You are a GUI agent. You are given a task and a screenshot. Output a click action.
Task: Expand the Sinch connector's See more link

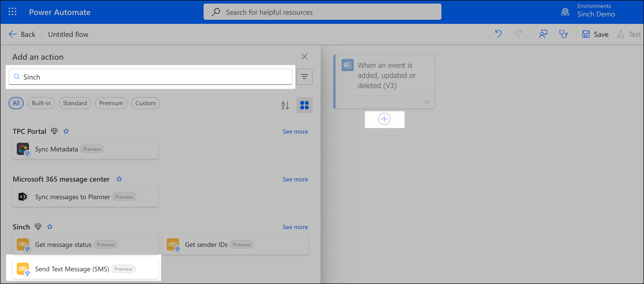[x=295, y=227]
